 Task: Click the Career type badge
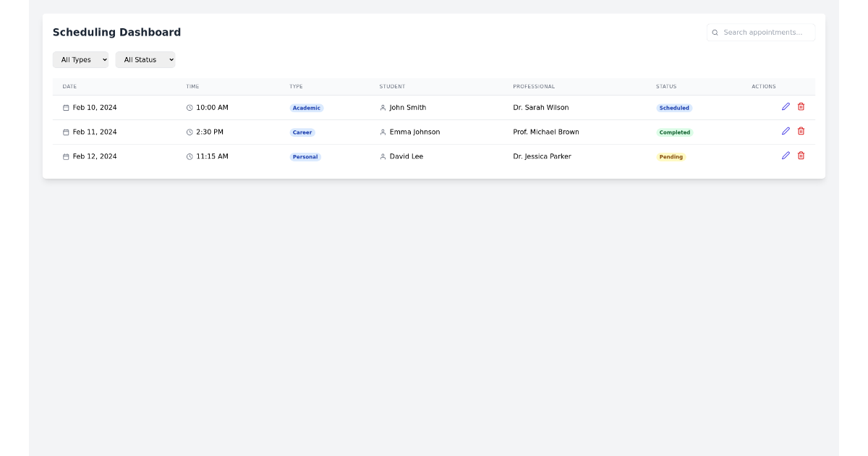click(x=302, y=132)
